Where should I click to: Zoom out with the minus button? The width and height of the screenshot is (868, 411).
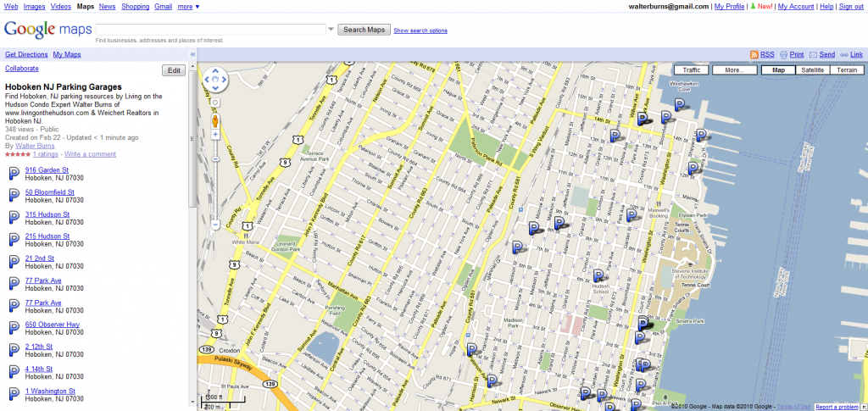pos(215,225)
